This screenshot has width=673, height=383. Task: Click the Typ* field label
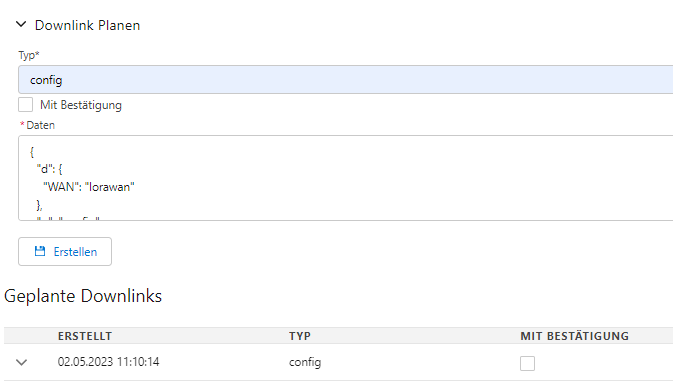point(29,55)
